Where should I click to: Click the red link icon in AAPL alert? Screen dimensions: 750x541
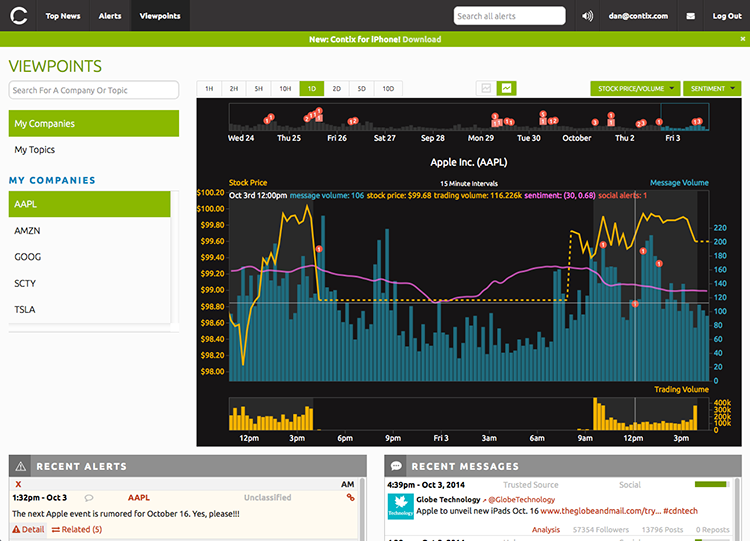click(x=350, y=497)
